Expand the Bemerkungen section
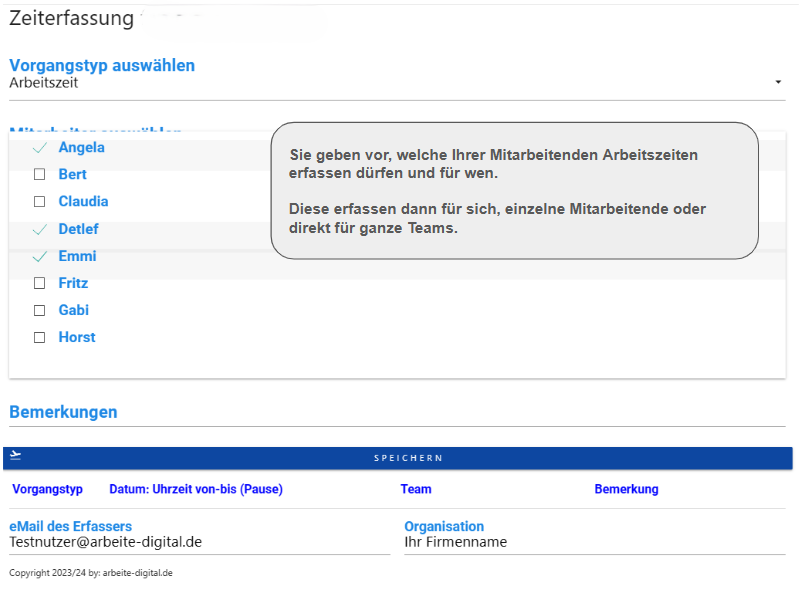This screenshot has height=593, width=803. 63,412
